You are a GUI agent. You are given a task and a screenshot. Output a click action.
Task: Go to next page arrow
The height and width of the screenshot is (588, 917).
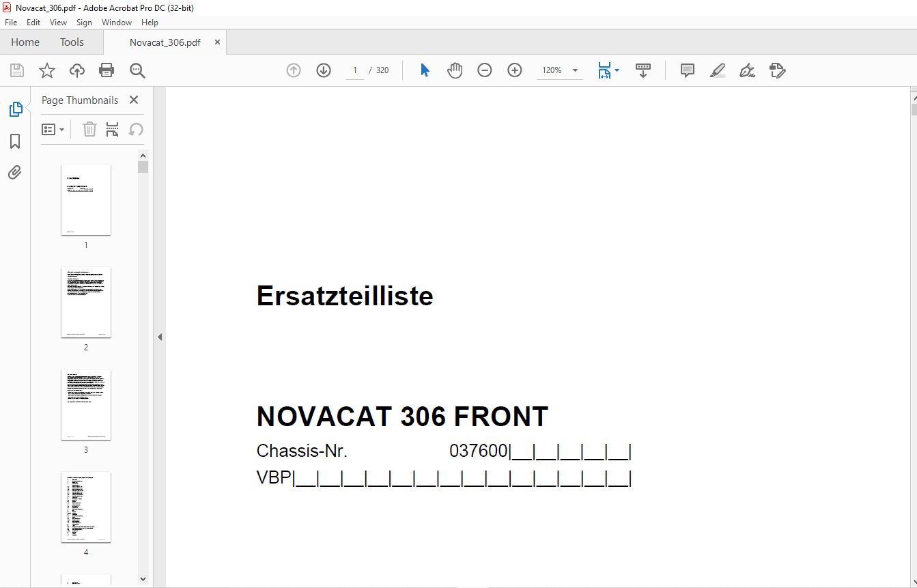coord(324,70)
